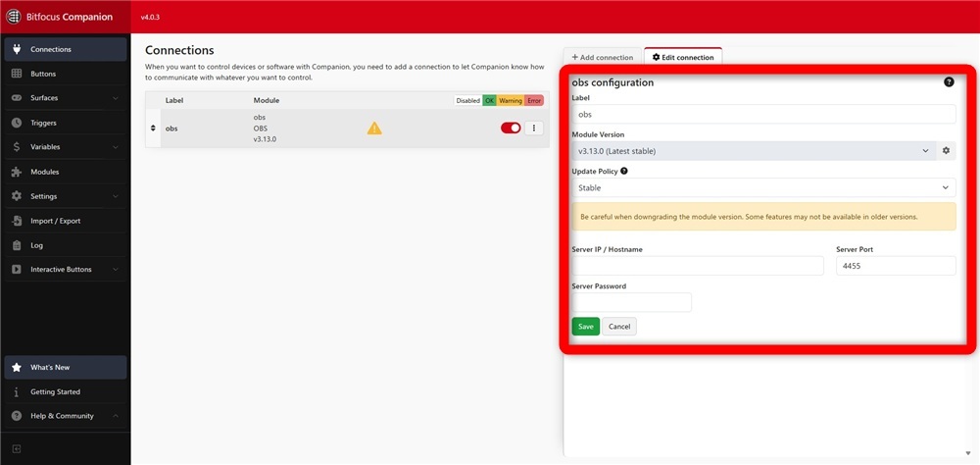This screenshot has width=980, height=465.
Task: Open the Module Version dropdown
Action: tap(754, 151)
